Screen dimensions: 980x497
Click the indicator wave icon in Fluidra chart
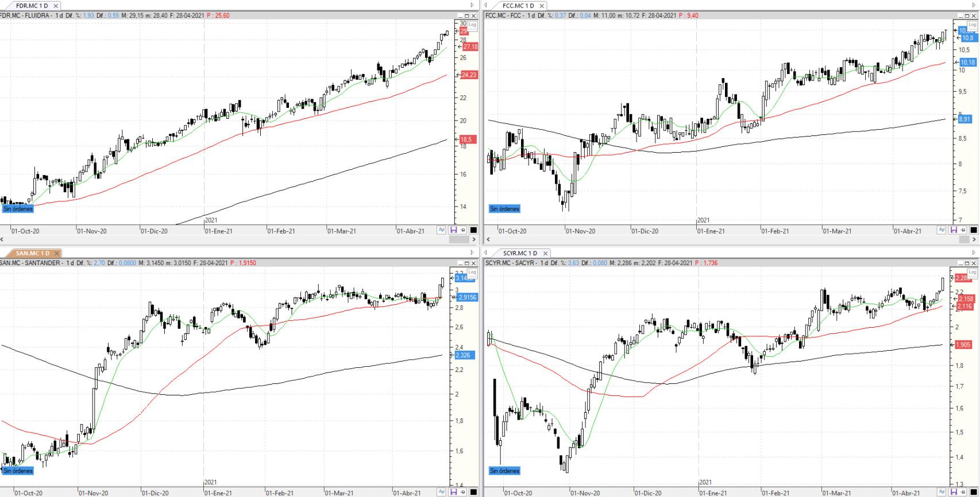(441, 230)
